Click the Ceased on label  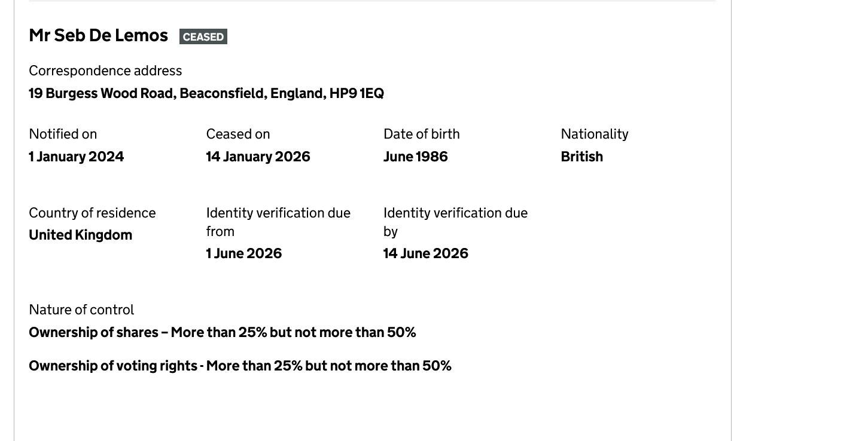pyautogui.click(x=238, y=134)
